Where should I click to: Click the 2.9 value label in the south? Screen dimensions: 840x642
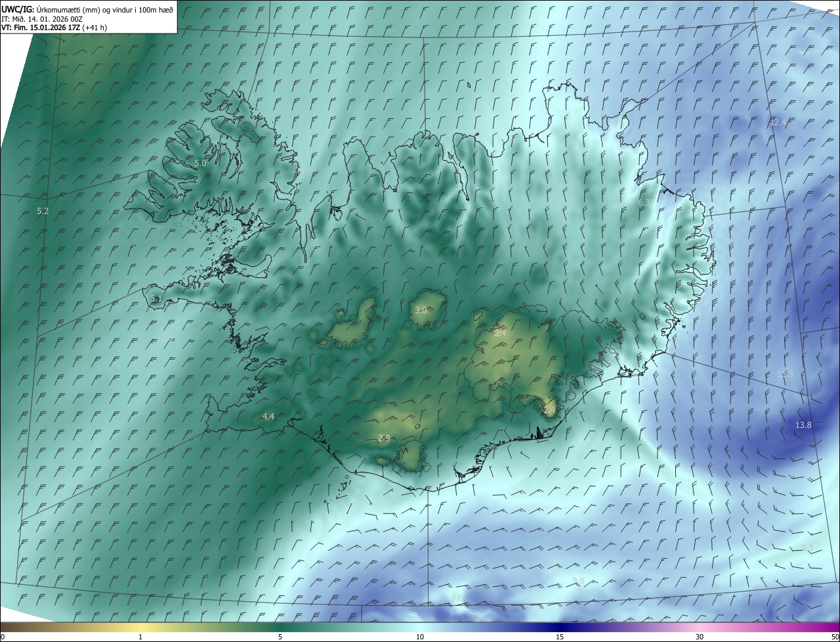(x=384, y=439)
